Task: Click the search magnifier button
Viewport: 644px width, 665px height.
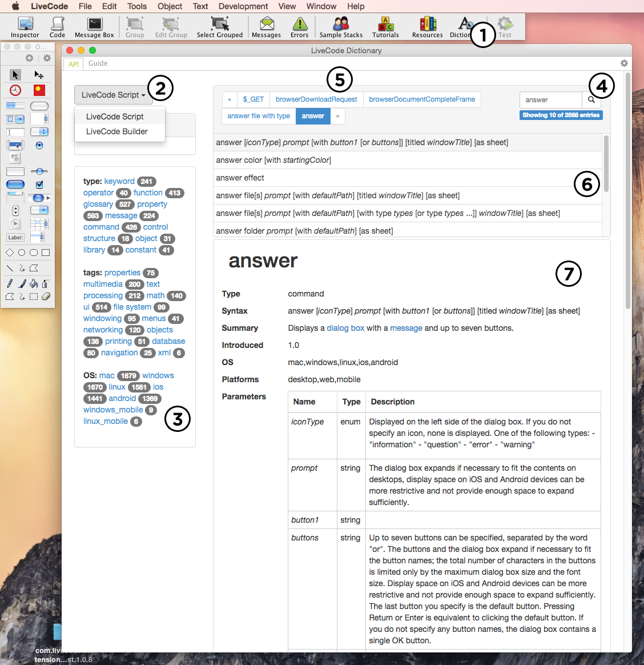Action: tap(591, 99)
